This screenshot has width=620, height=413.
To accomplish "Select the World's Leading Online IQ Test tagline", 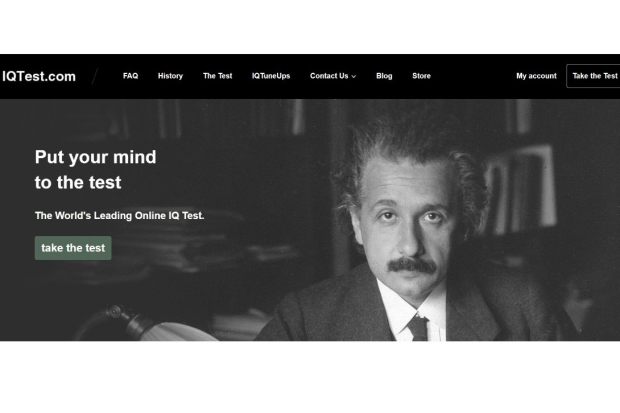I will coord(119,215).
